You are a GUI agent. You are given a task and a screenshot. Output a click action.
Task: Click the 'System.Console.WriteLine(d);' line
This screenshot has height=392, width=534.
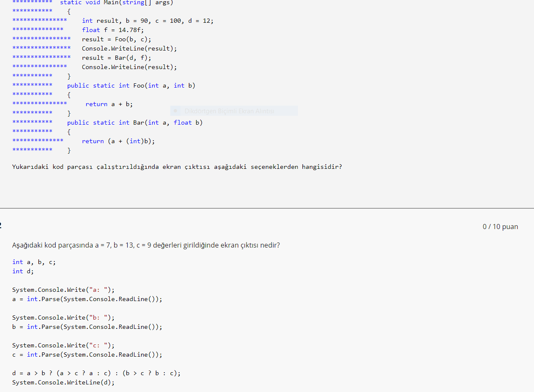pos(63,382)
